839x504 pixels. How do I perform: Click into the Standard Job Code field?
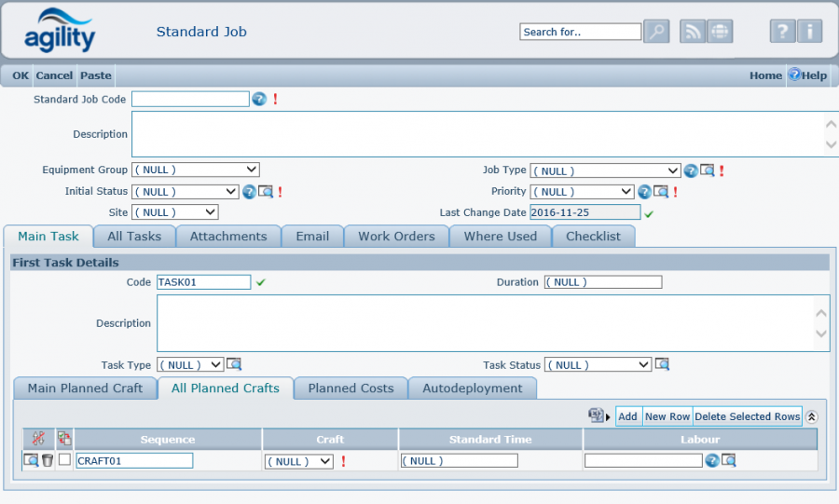click(190, 99)
